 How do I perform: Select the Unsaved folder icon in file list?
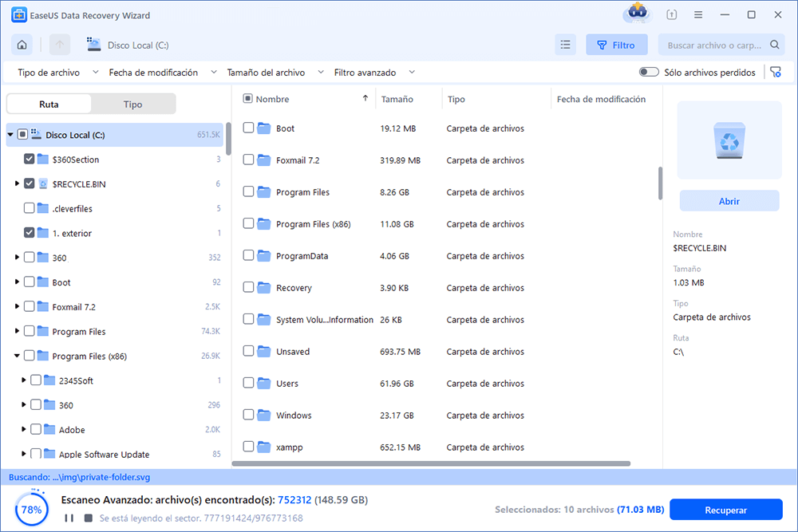coord(263,352)
